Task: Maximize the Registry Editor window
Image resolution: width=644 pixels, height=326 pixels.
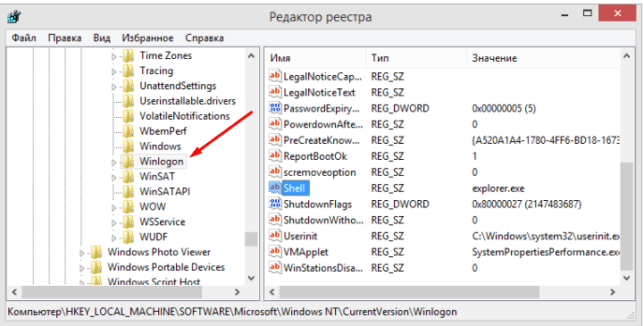Action: pyautogui.click(x=588, y=13)
